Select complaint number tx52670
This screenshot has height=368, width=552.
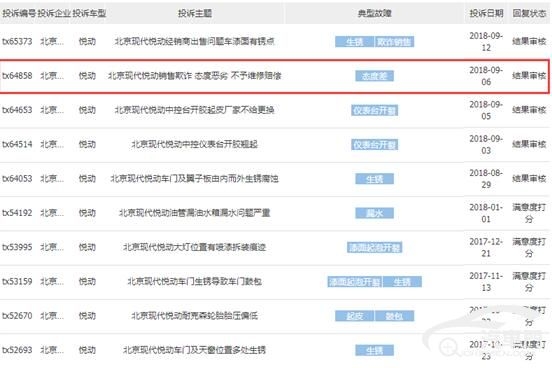[17, 316]
